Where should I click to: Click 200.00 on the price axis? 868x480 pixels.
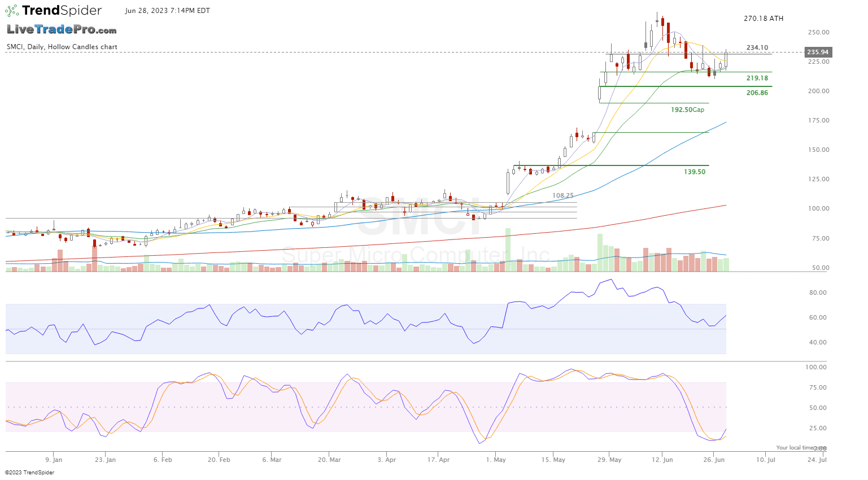coord(819,91)
